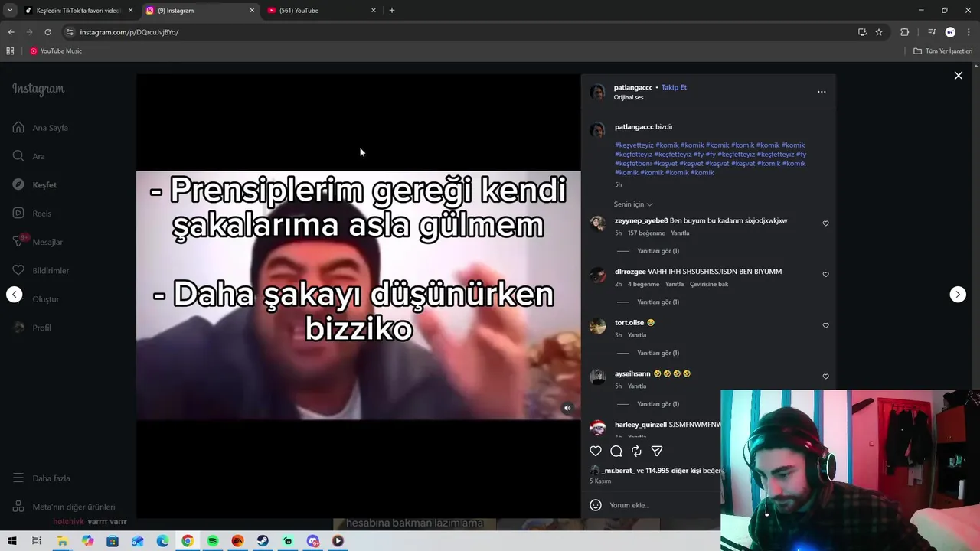The width and height of the screenshot is (980, 551).
Task: Open File Explorer from the taskbar
Action: pyautogui.click(x=62, y=541)
